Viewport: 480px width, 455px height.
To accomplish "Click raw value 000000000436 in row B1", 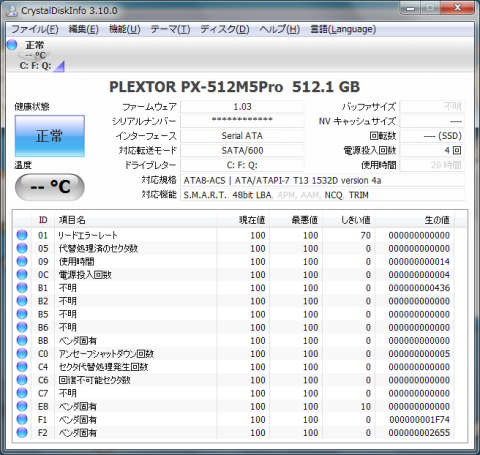I will pos(419,288).
